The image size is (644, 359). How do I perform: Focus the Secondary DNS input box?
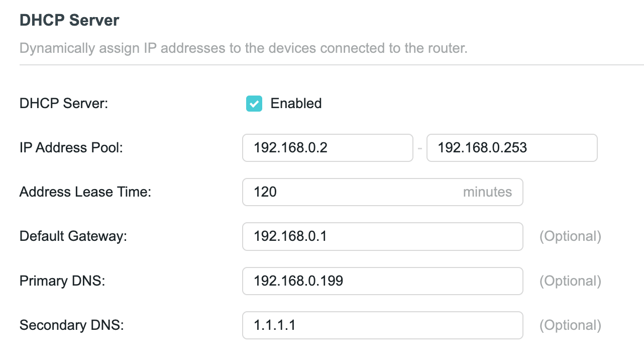point(382,325)
